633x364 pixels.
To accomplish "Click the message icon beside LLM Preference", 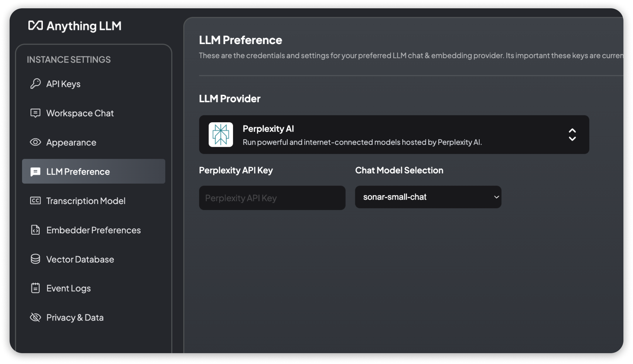I will point(35,171).
